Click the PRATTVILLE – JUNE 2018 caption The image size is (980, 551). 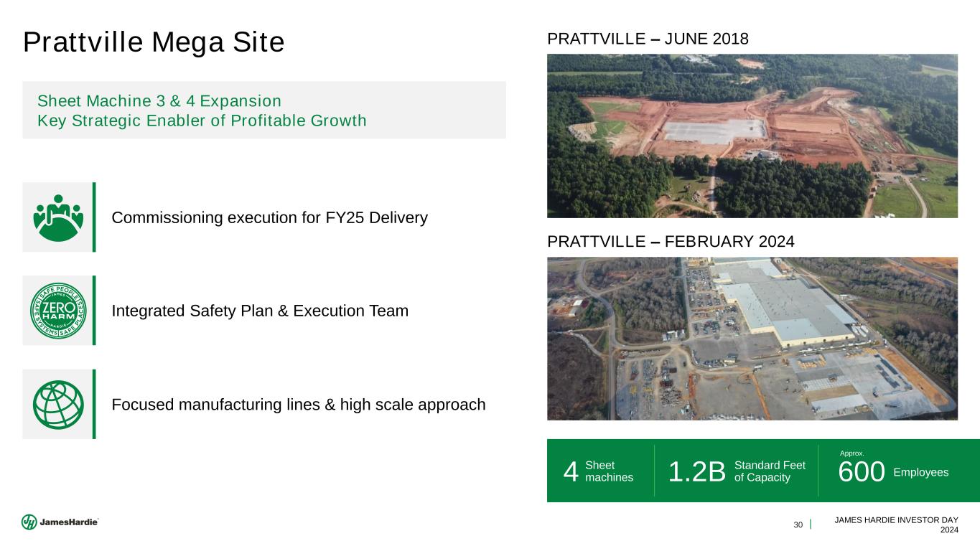648,39
